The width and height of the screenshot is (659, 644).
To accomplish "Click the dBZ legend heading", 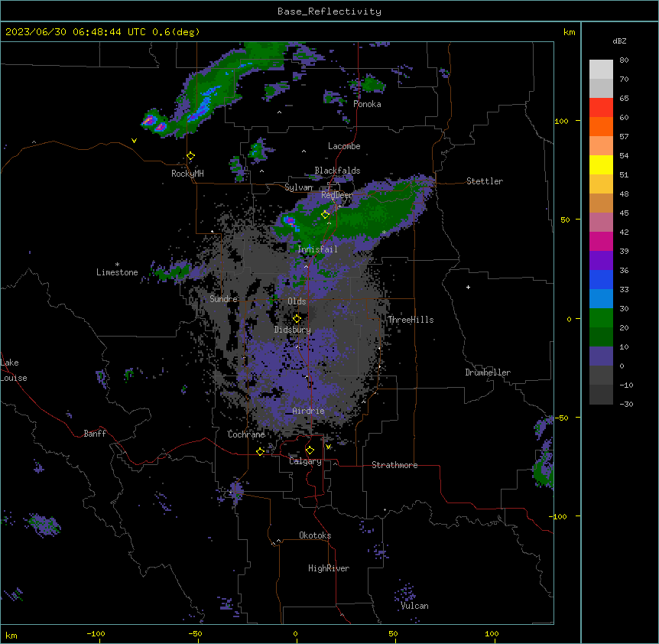I will [619, 41].
